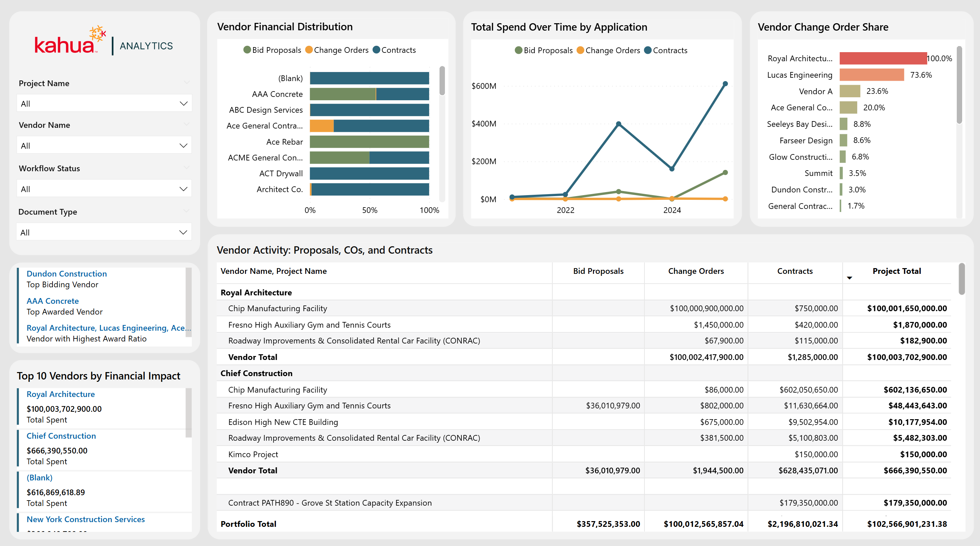This screenshot has height=546, width=980.
Task: Click the faint chevron next to Workflow Status label
Action: [186, 168]
